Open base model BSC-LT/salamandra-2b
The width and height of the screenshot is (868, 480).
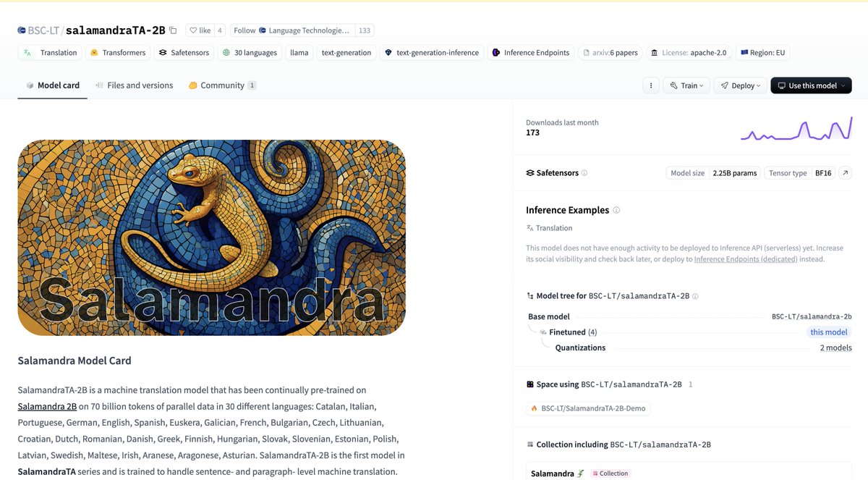pos(812,316)
